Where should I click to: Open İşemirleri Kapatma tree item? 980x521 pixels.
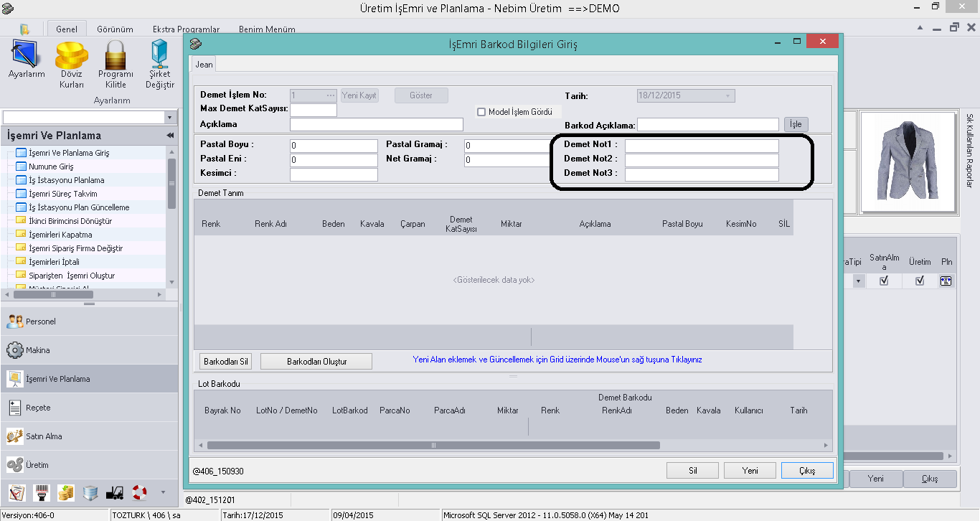[60, 235]
